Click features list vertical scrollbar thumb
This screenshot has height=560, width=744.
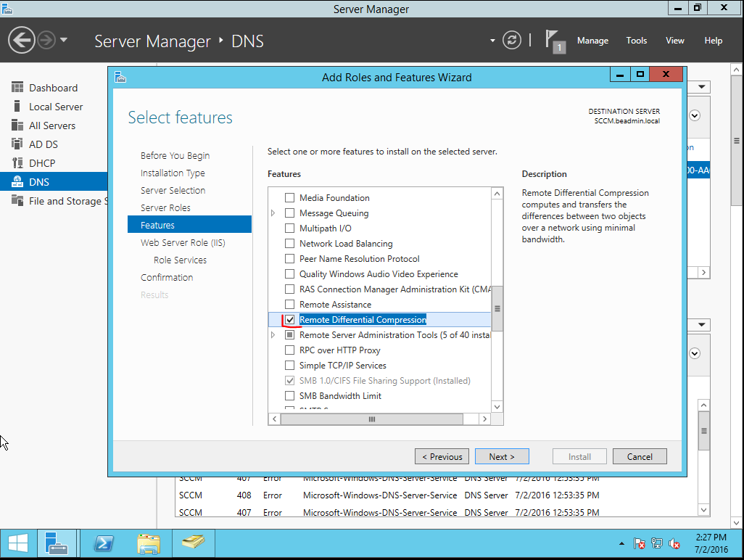tap(497, 308)
